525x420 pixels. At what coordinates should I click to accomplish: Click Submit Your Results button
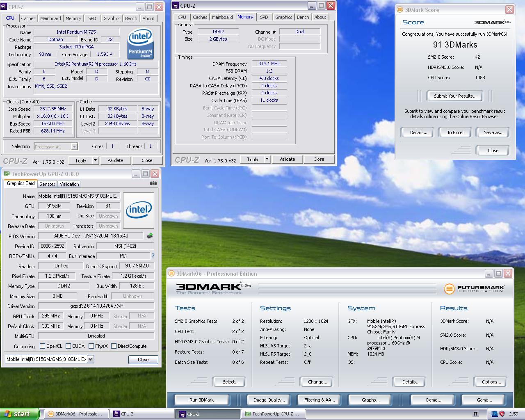pos(455,96)
